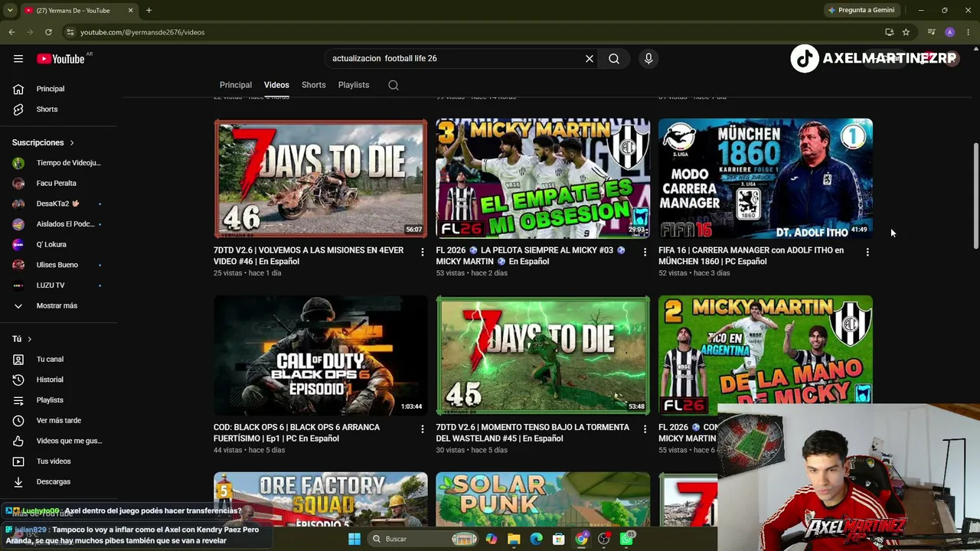The width and height of the screenshot is (980, 551).
Task: Search within the channel using the magnifier icon
Action: pyautogui.click(x=394, y=85)
